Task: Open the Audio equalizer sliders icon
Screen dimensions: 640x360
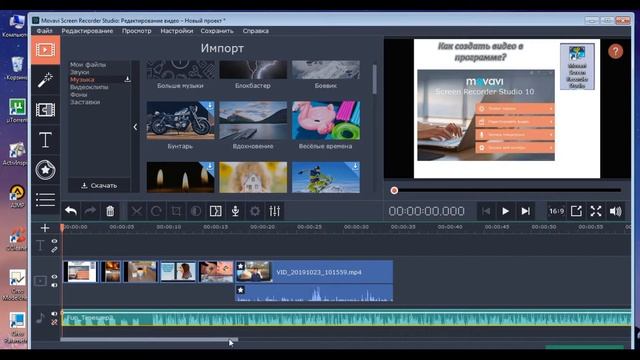Action: pyautogui.click(x=275, y=211)
